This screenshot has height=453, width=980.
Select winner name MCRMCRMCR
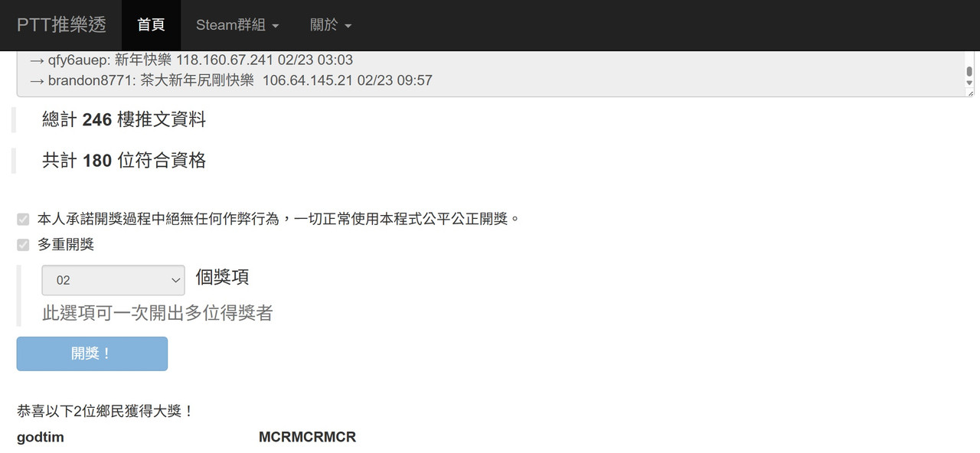(307, 438)
